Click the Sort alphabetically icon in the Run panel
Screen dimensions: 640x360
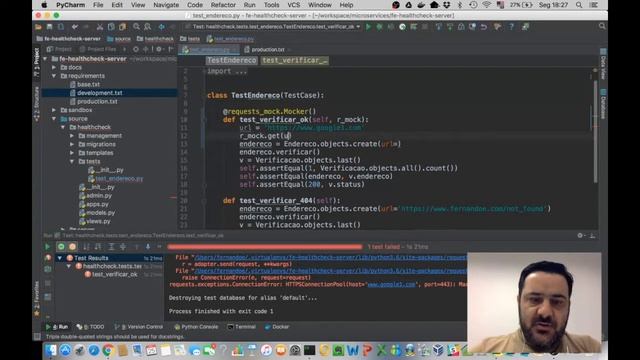(86, 247)
